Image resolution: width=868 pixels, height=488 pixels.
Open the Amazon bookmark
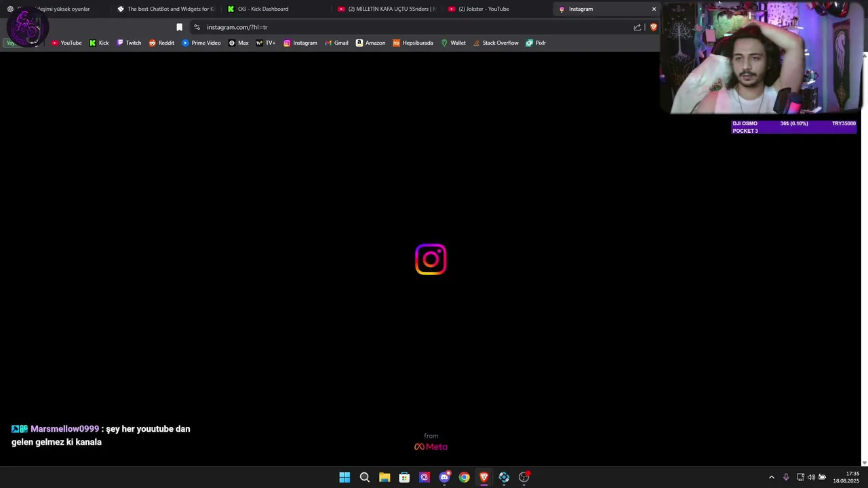[x=371, y=43]
